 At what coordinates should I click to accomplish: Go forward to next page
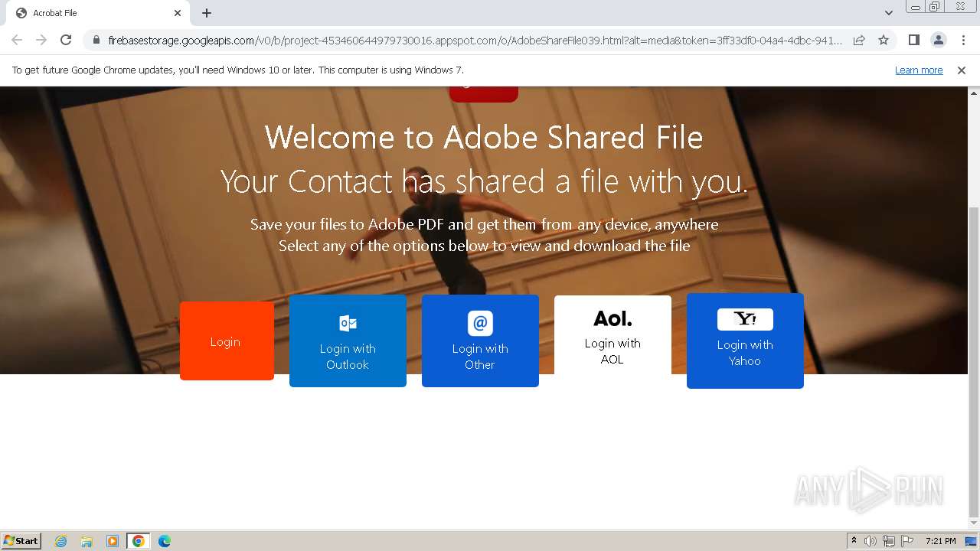click(x=41, y=40)
